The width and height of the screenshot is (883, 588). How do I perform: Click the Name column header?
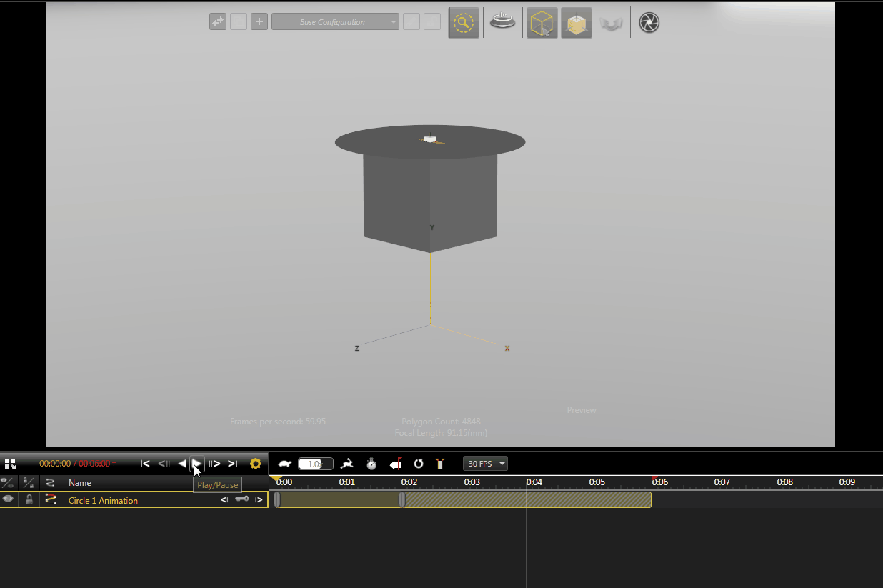pyautogui.click(x=80, y=483)
